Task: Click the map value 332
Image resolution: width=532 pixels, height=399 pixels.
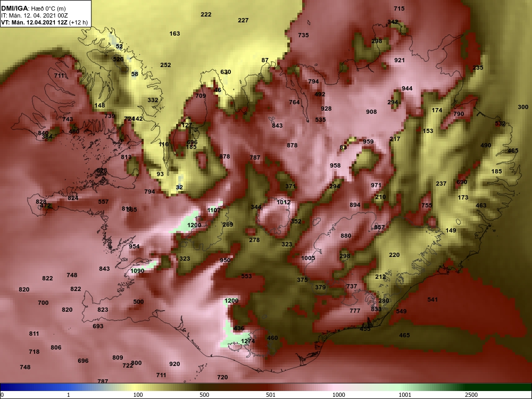Action: 153,100
